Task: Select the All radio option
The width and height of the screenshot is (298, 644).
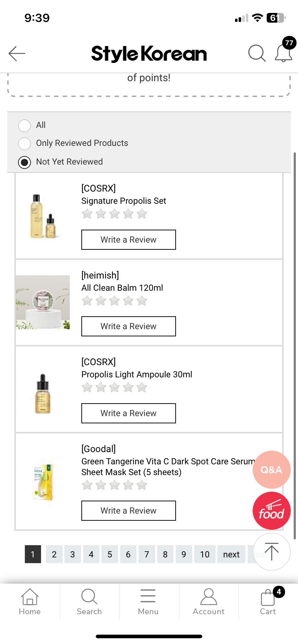Action: tap(24, 125)
